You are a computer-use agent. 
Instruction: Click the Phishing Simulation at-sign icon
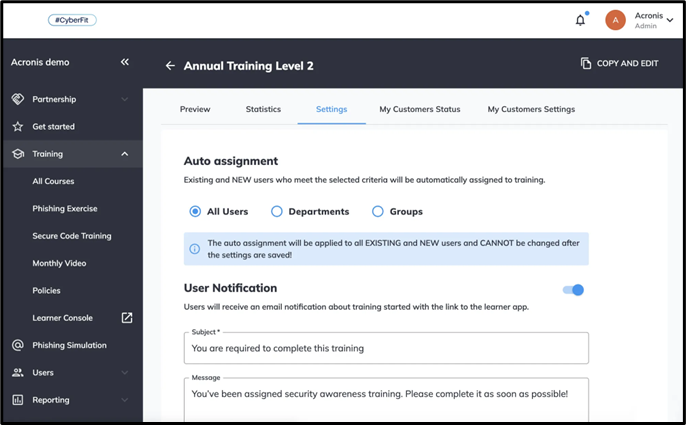pos(18,345)
